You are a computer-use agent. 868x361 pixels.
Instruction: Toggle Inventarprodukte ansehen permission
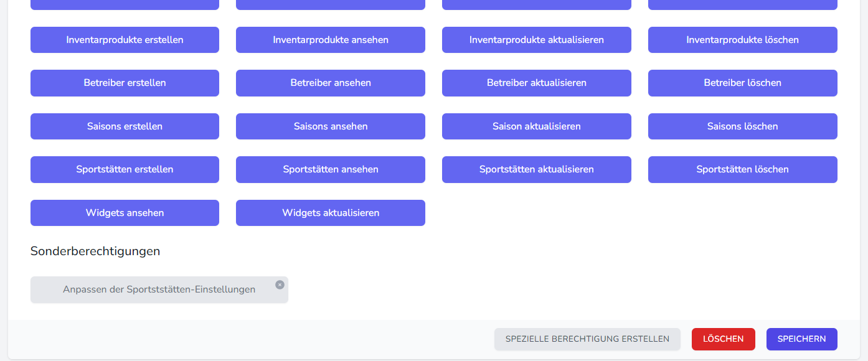330,40
